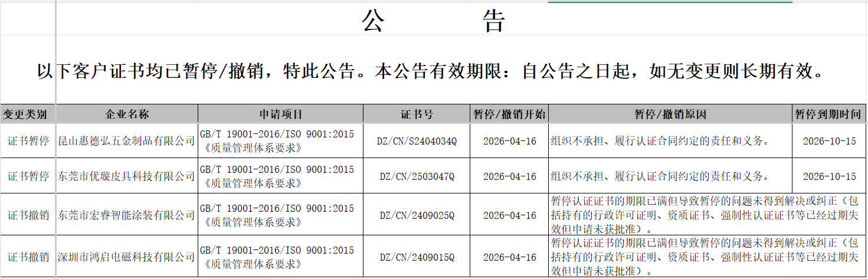Click certificate number DZ/CN/2409025Q
The height and width of the screenshot is (279, 868).
pos(417,215)
